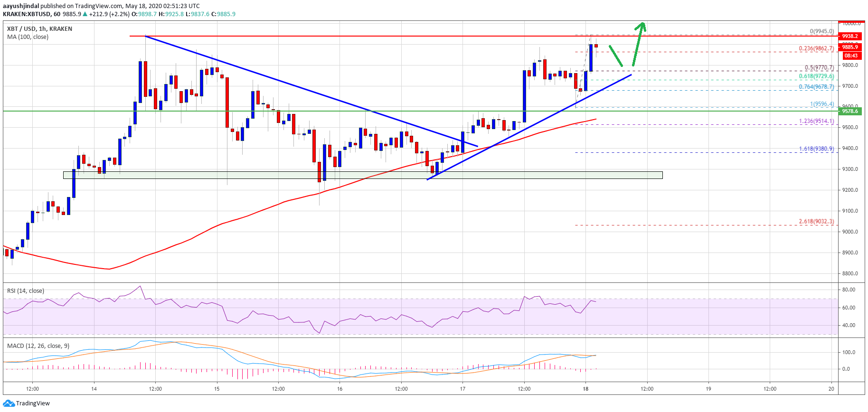Click the Fibonacci 0.618(9729.6) level label
The width and height of the screenshot is (868, 412).
(816, 76)
